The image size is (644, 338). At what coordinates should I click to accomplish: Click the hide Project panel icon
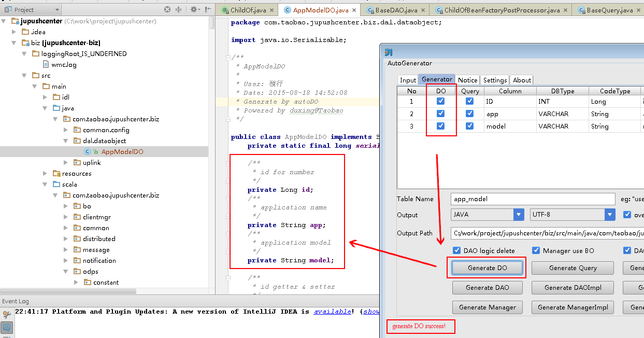pyautogui.click(x=207, y=9)
